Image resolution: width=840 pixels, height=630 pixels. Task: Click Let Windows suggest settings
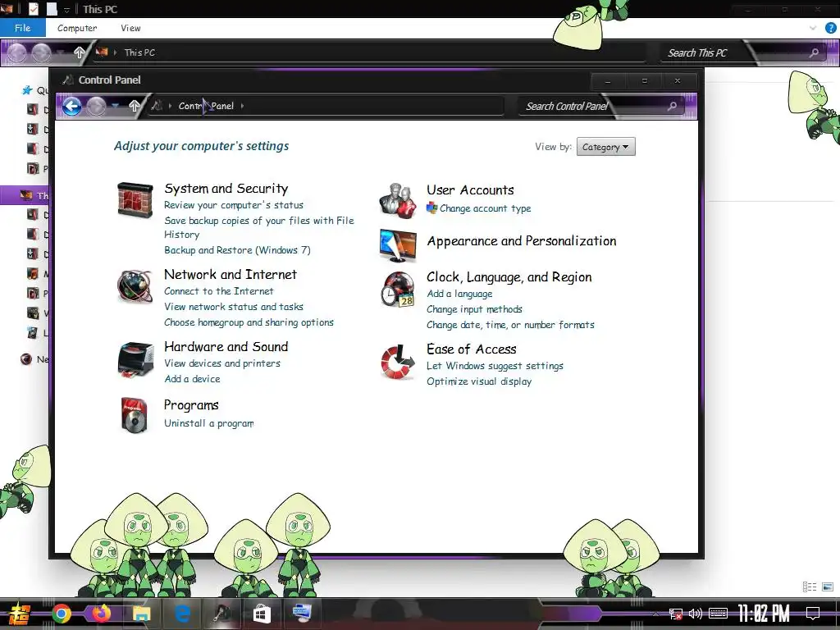[495, 366]
